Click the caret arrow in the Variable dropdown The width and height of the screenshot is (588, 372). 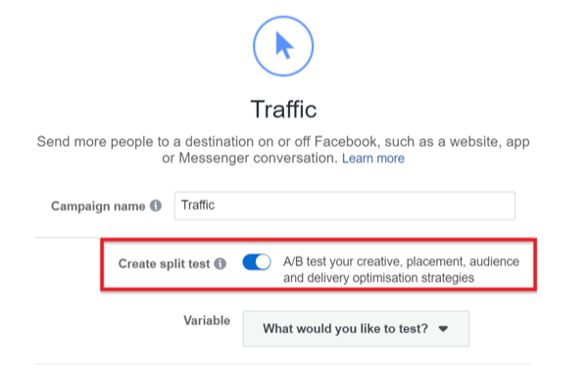point(443,329)
